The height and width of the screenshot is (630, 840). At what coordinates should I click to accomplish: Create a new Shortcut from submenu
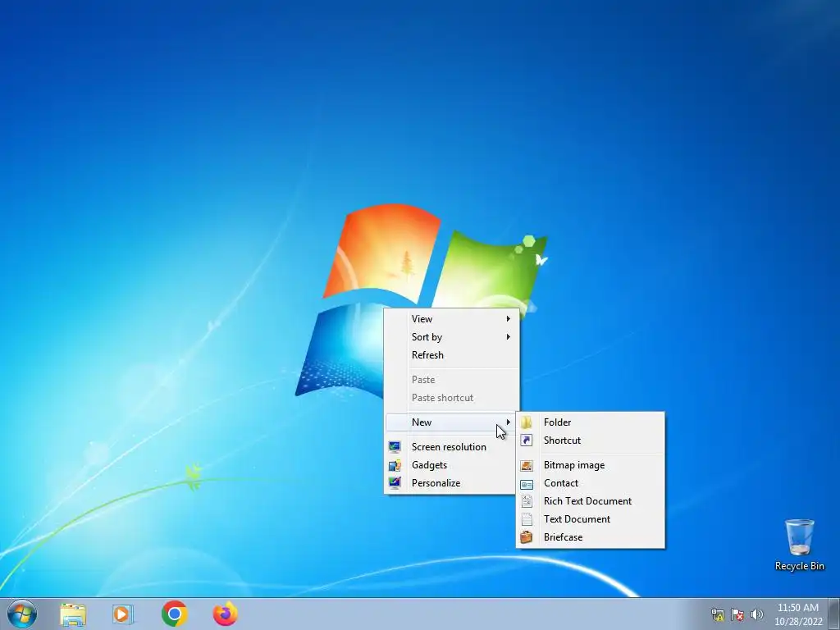pos(590,441)
